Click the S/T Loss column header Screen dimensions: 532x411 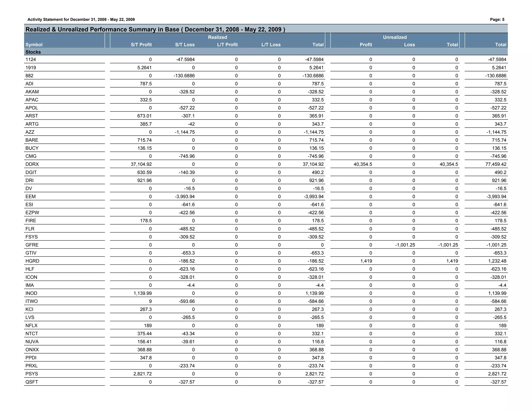tap(185, 45)
